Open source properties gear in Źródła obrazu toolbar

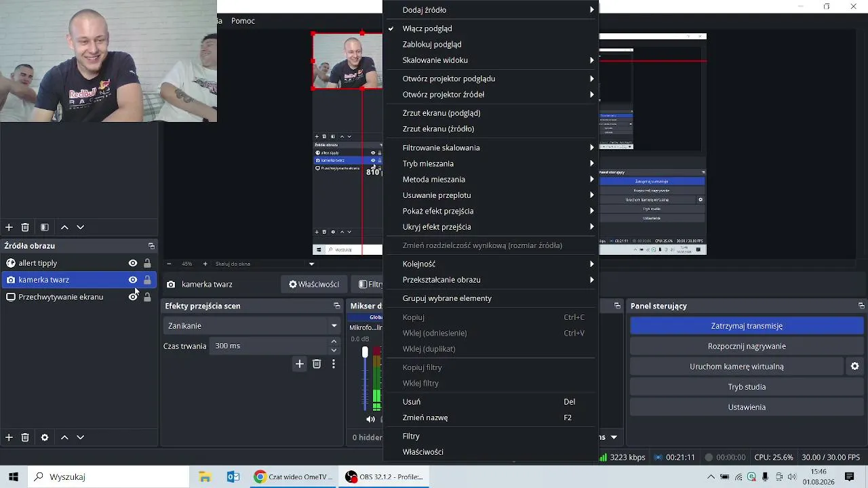pos(45,438)
